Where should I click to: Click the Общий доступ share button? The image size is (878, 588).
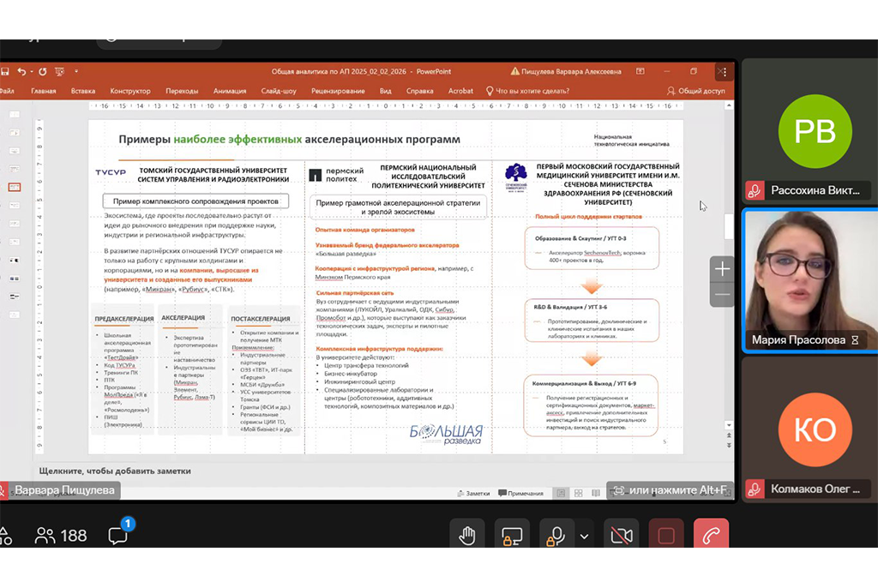696,91
